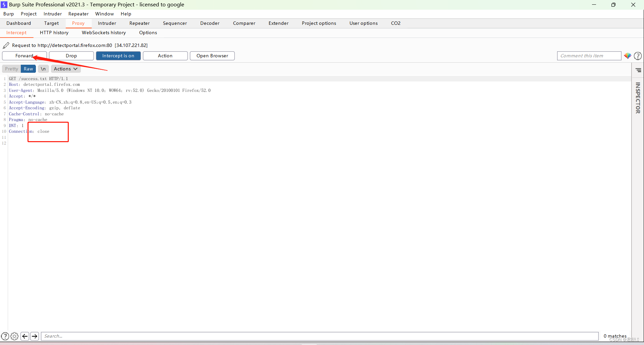Switch to Raw view

[x=28, y=69]
